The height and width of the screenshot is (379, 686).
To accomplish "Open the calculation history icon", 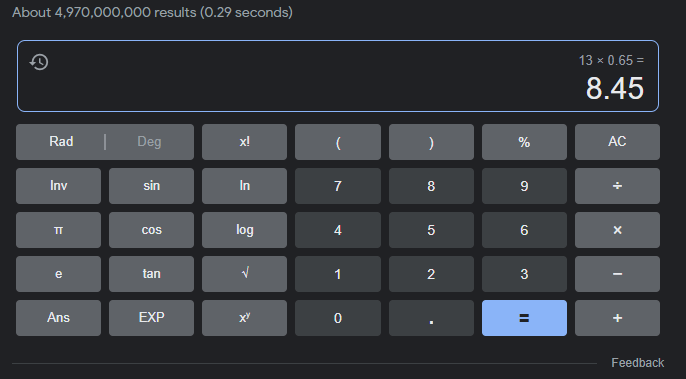I will click(x=39, y=62).
